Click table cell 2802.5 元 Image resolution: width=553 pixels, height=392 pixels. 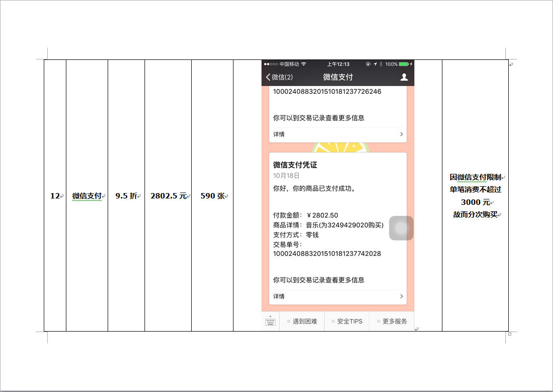click(168, 196)
